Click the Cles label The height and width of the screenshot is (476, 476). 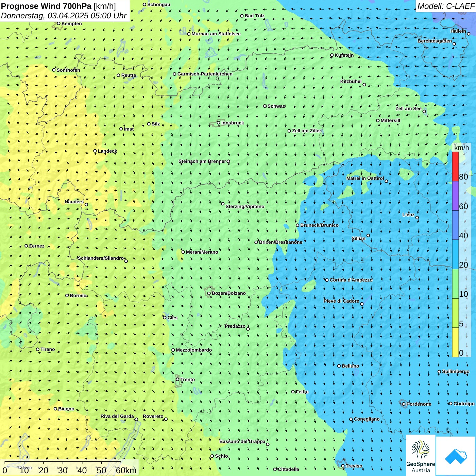[x=172, y=318]
